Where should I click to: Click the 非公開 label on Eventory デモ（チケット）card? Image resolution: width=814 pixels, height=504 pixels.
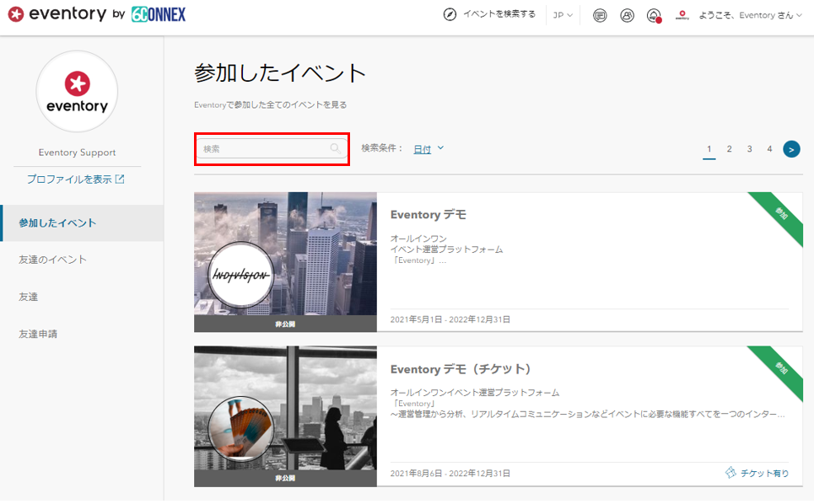285,478
